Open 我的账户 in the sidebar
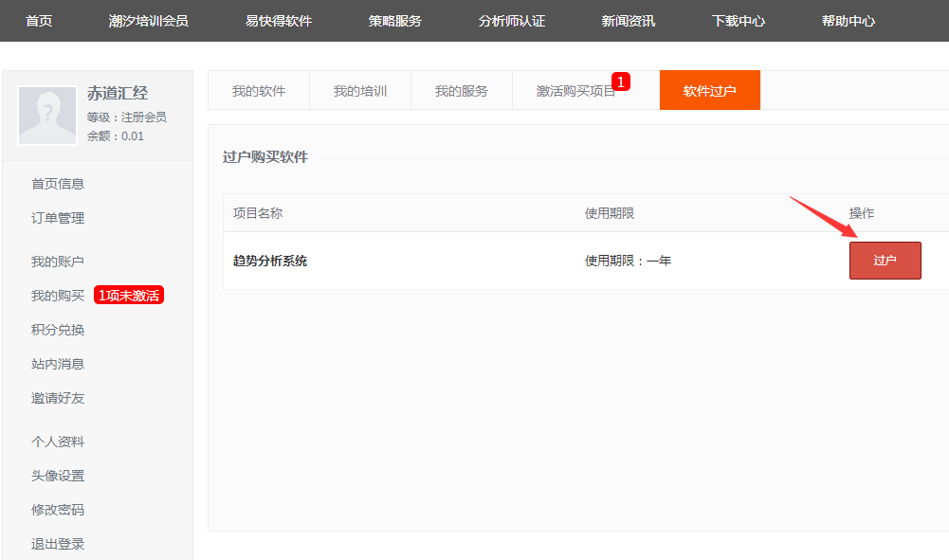This screenshot has height=560, width=949. click(58, 262)
